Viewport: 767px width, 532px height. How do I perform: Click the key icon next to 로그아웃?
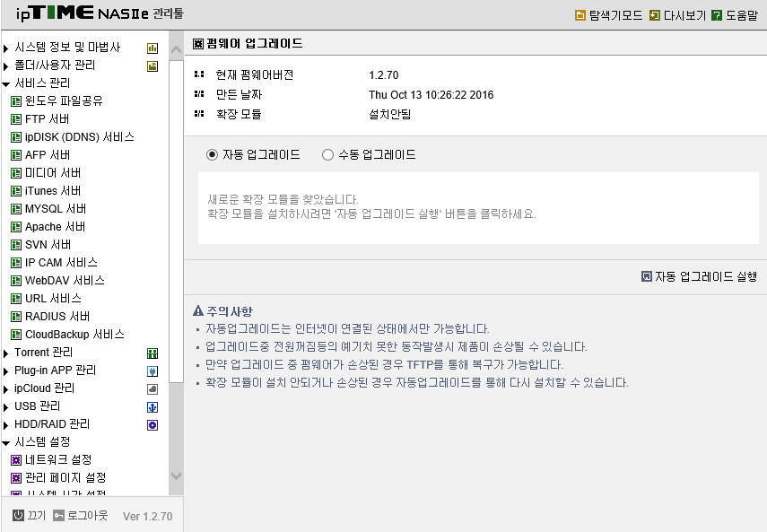[x=58, y=515]
